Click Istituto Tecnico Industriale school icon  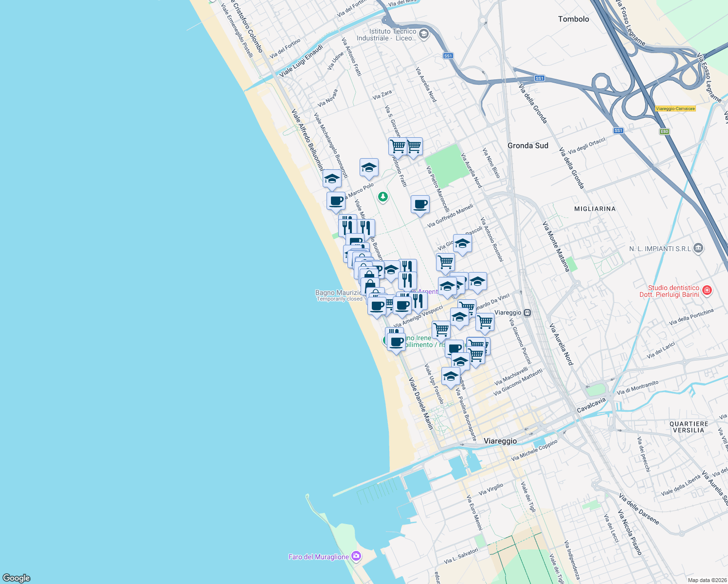(424, 34)
